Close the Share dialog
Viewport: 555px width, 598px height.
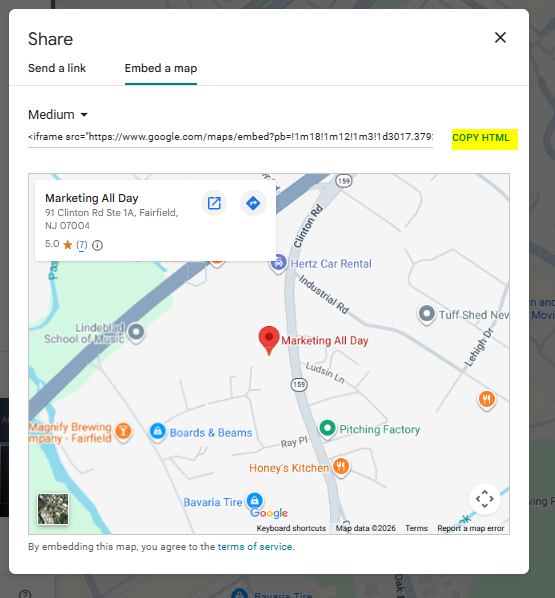[500, 37]
